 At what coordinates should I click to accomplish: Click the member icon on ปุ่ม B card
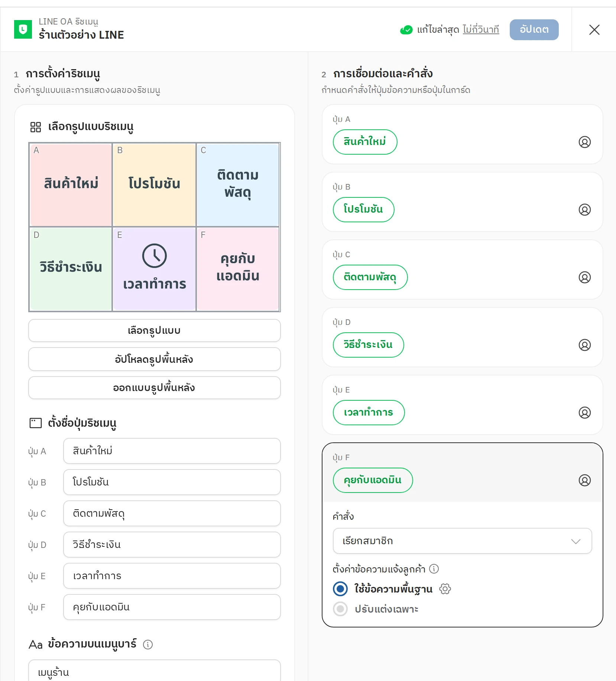coord(584,210)
